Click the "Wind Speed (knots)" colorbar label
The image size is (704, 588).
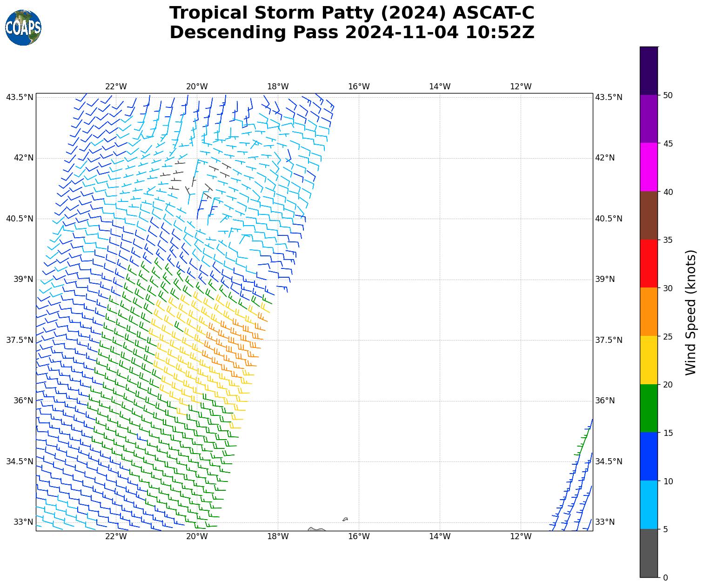(x=691, y=312)
